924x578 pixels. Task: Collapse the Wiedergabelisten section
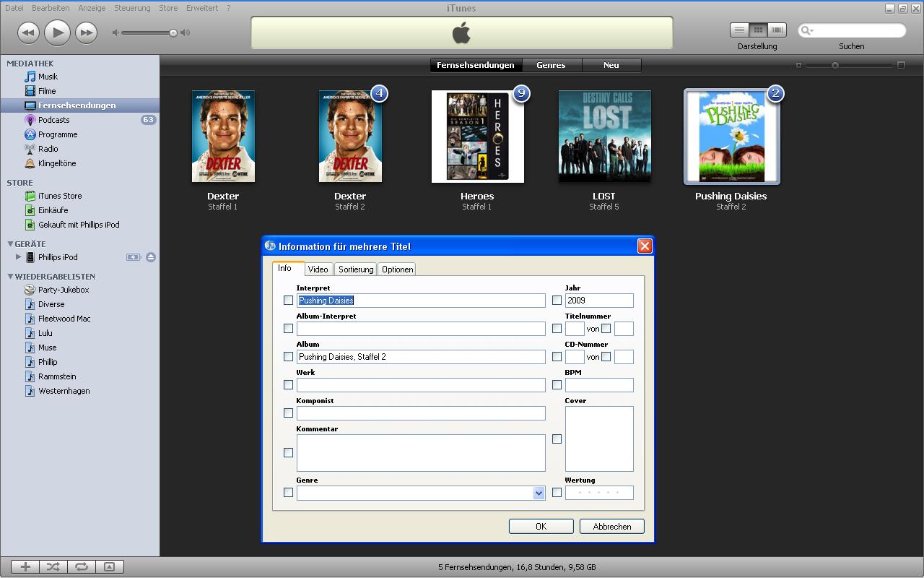pos(10,277)
